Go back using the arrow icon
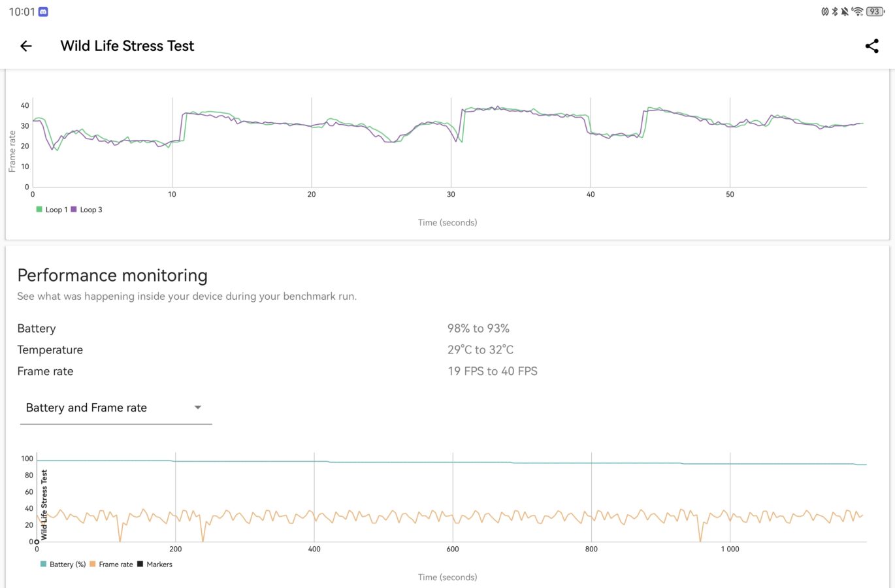This screenshot has width=895, height=588. [26, 46]
